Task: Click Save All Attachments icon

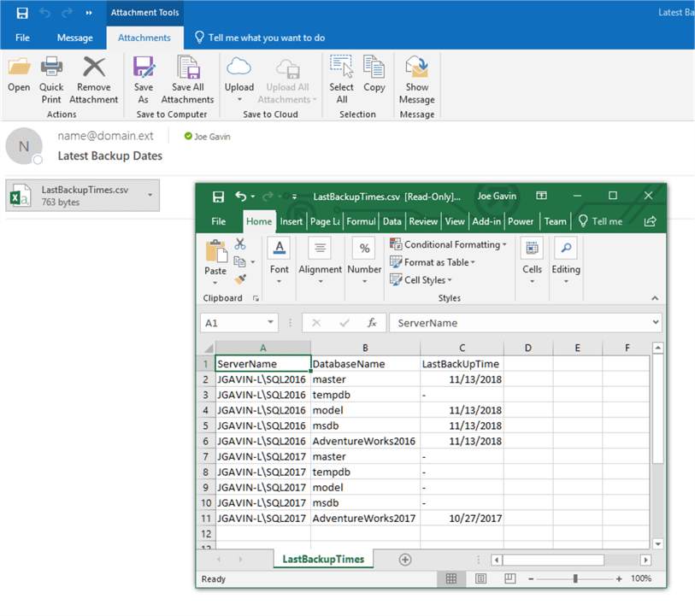Action: coord(187,68)
